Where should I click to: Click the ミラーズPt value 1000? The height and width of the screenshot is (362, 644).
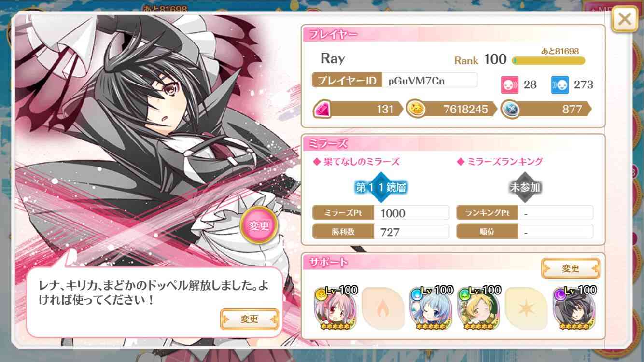(x=412, y=213)
